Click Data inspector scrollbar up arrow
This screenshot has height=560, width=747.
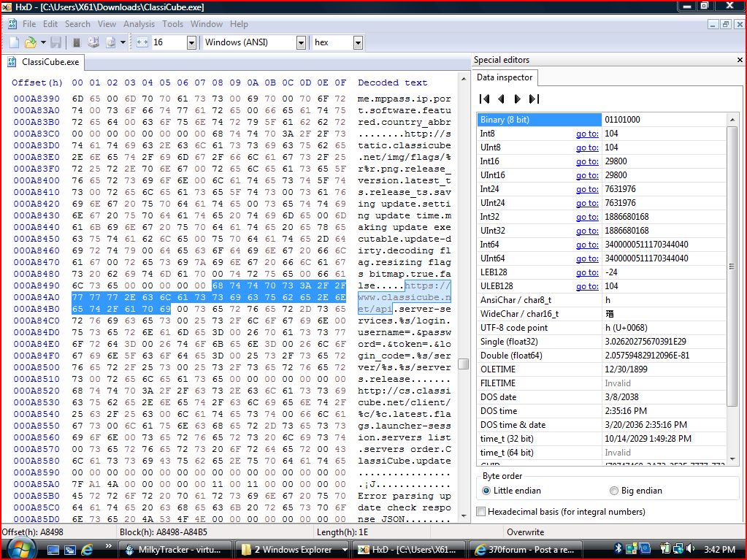click(x=732, y=120)
